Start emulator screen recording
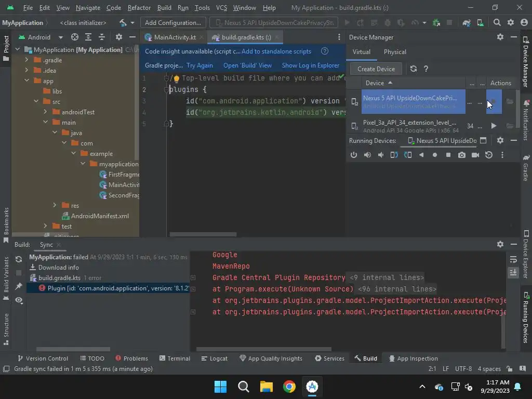532x399 pixels. point(475,155)
